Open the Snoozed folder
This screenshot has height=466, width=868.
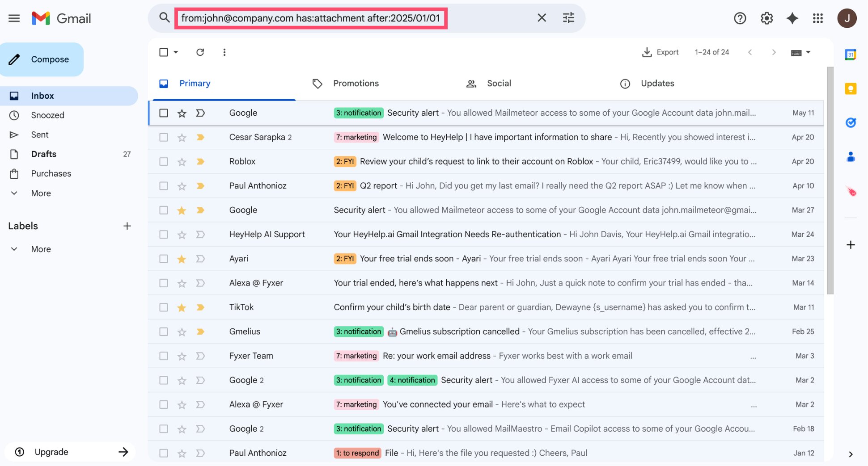(69, 115)
